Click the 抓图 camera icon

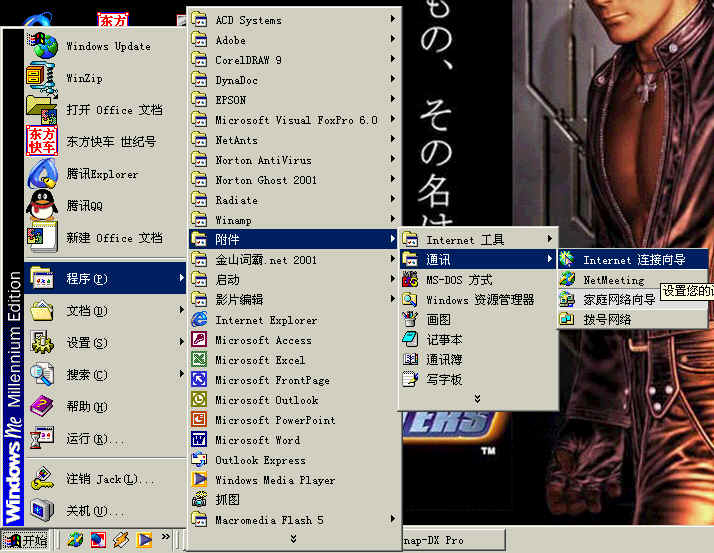[x=199, y=500]
